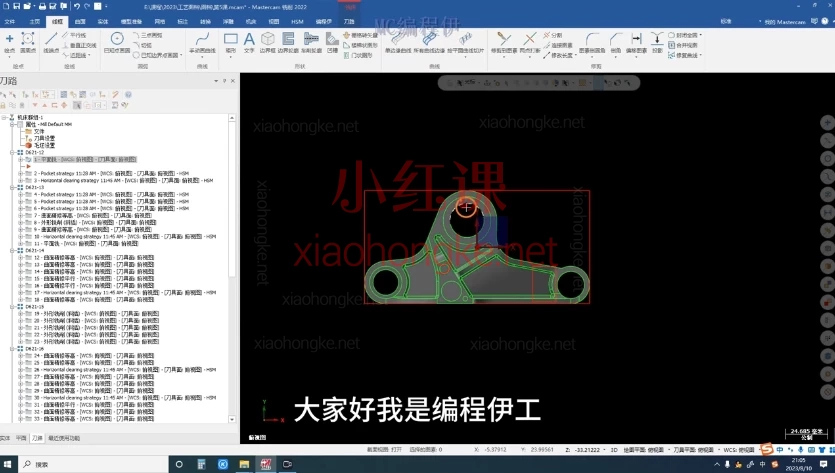Screen dimensions: 835x473
Task: Select the Point tool (plus icon) in ribbon
Action: tap(9, 43)
